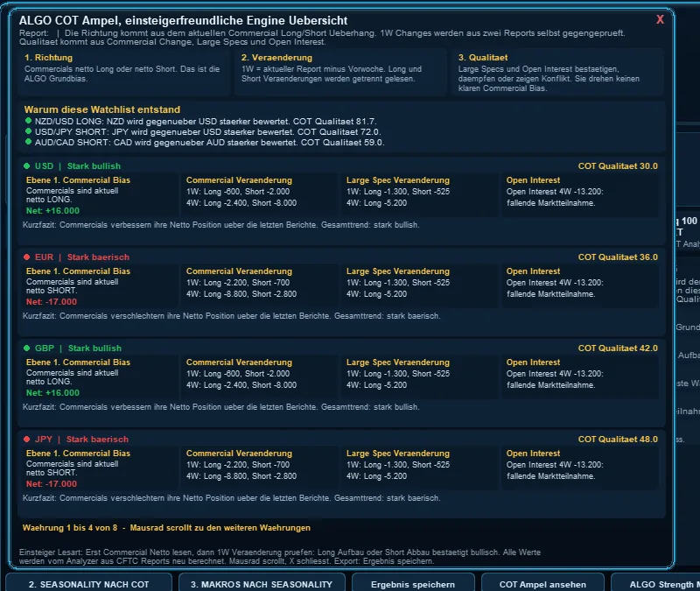Close the ALGO COT Ampel overlay

tap(660, 19)
